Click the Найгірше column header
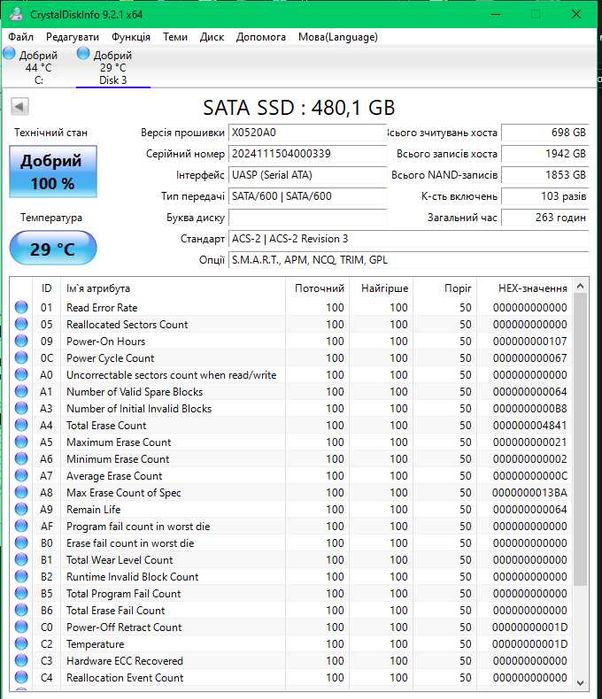 [382, 288]
